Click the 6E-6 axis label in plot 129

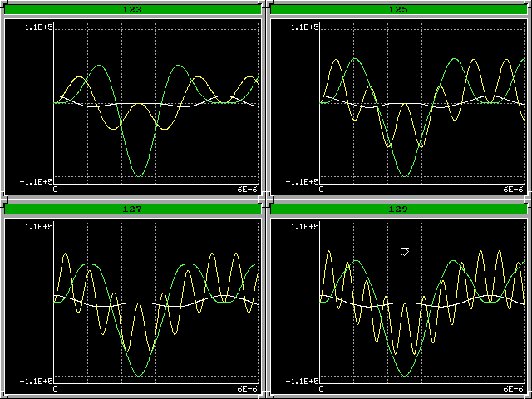point(514,389)
